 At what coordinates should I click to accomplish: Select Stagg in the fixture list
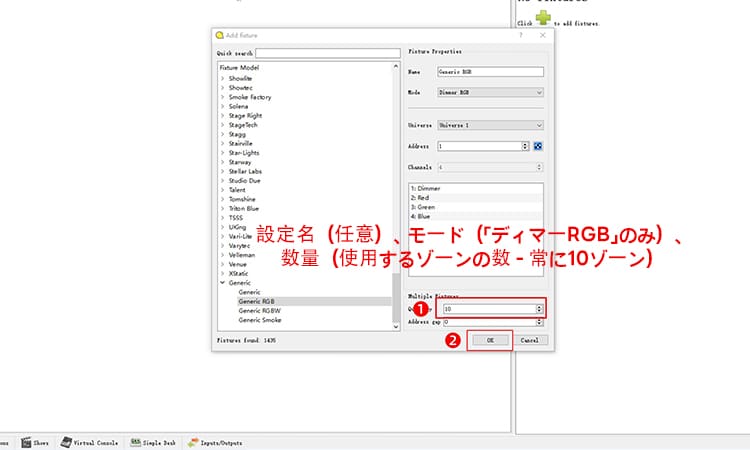[x=237, y=134]
